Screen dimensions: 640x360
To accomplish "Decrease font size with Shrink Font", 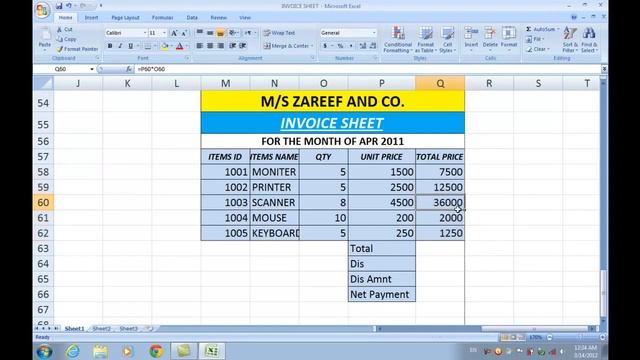I will 184,33.
